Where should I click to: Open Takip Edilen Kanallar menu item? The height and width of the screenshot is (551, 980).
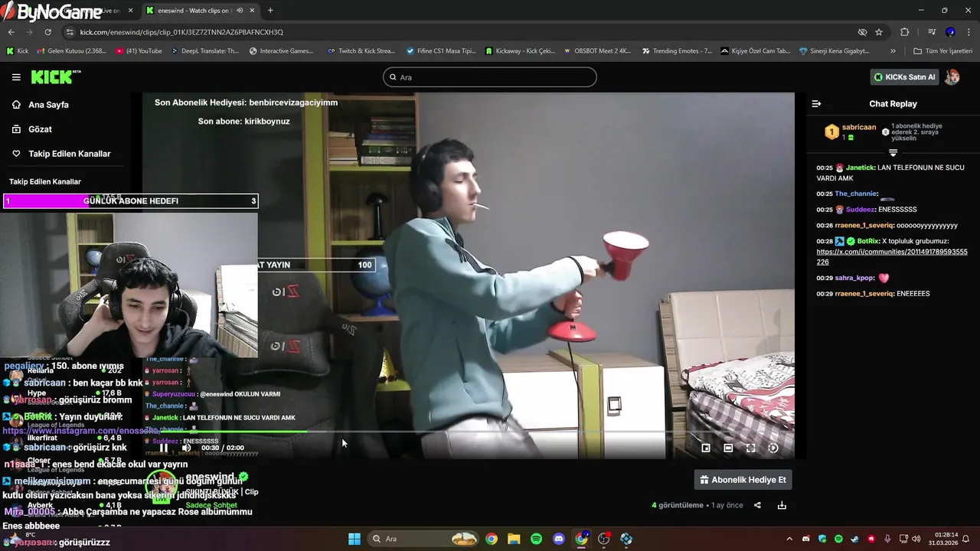[69, 154]
